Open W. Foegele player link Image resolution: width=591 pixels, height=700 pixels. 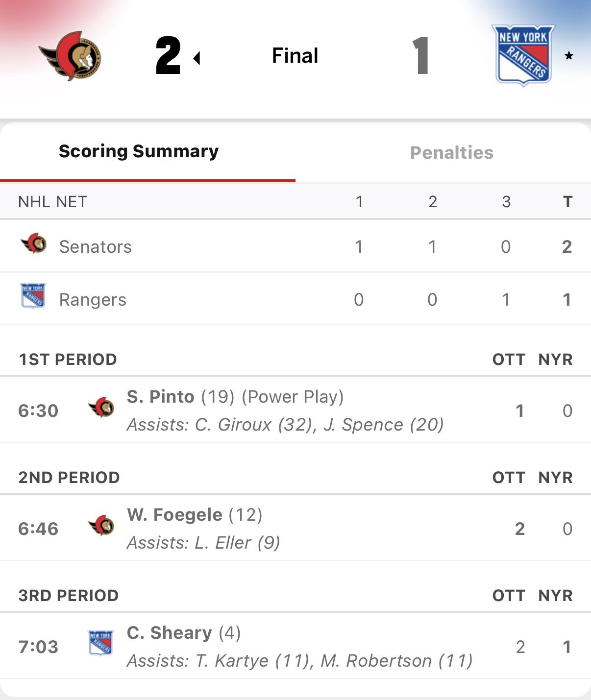point(174,515)
